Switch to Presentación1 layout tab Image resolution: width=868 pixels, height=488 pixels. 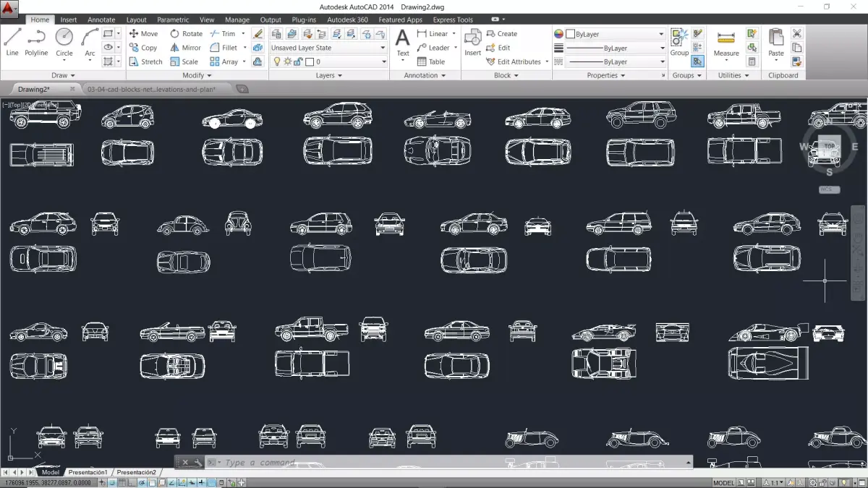(x=88, y=472)
